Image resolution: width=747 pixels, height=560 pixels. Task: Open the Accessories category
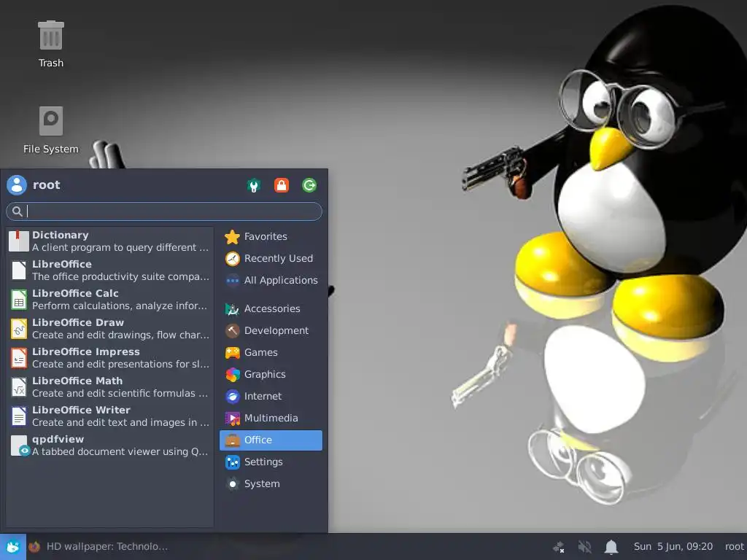(x=271, y=309)
